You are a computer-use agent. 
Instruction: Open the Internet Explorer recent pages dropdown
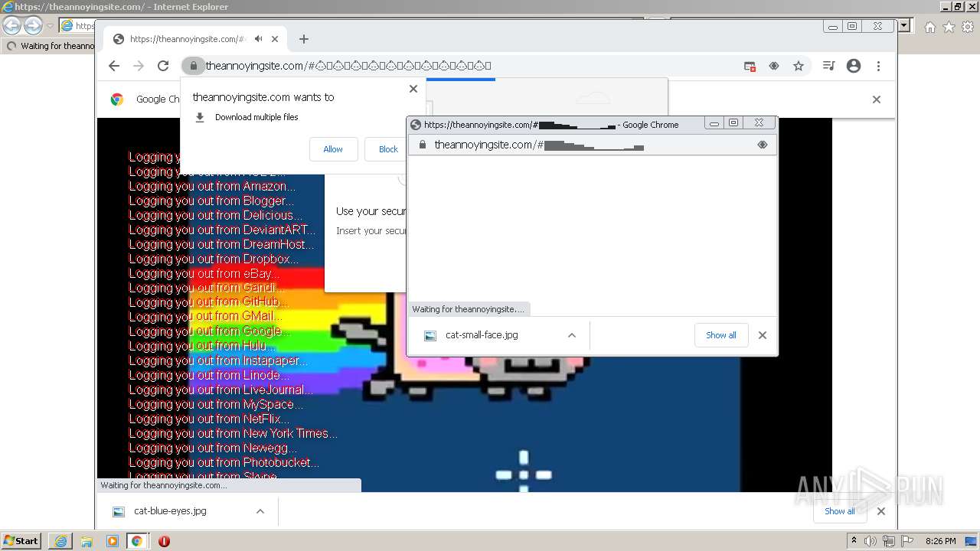click(x=50, y=26)
